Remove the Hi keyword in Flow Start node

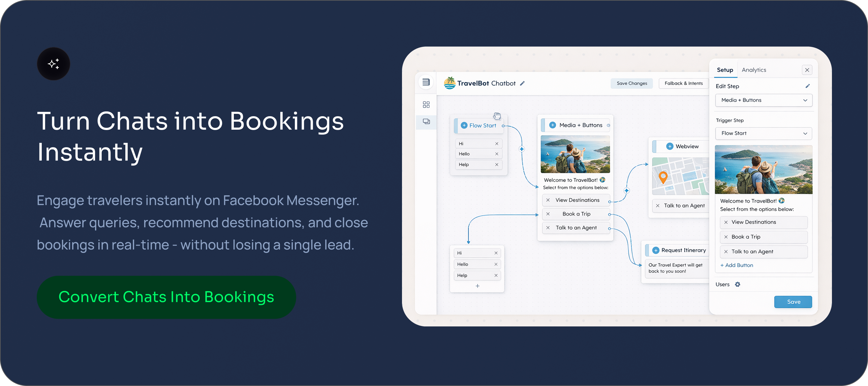pyautogui.click(x=497, y=143)
